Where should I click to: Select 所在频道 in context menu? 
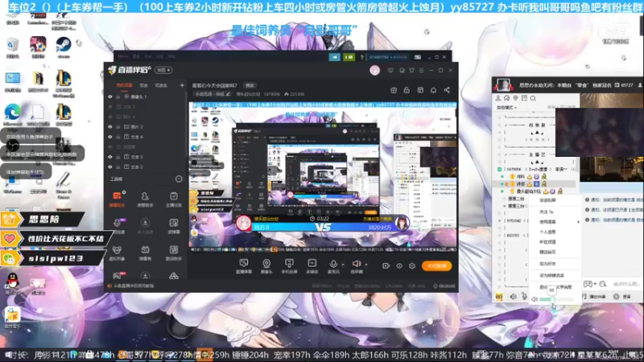547,242
